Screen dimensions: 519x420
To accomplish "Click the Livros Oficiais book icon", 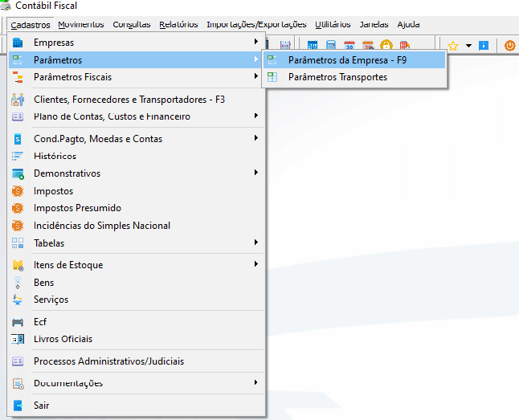I will click(18, 339).
